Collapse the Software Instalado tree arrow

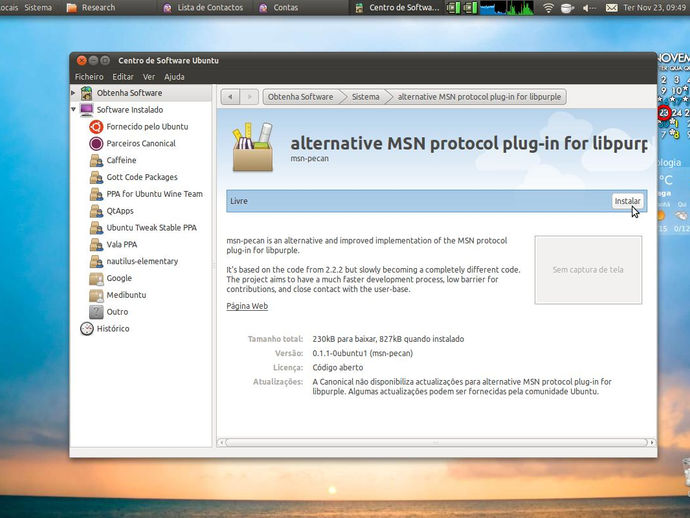point(73,110)
